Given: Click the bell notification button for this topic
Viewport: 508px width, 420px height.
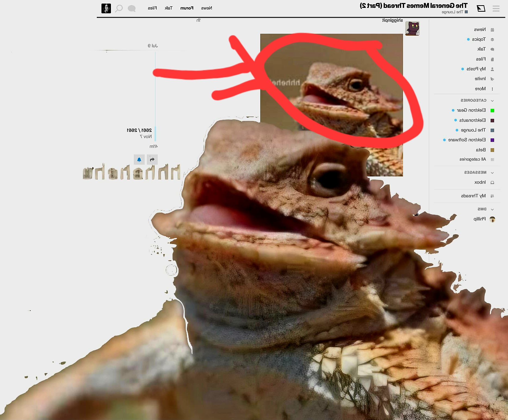Looking at the screenshot, I should (139, 160).
